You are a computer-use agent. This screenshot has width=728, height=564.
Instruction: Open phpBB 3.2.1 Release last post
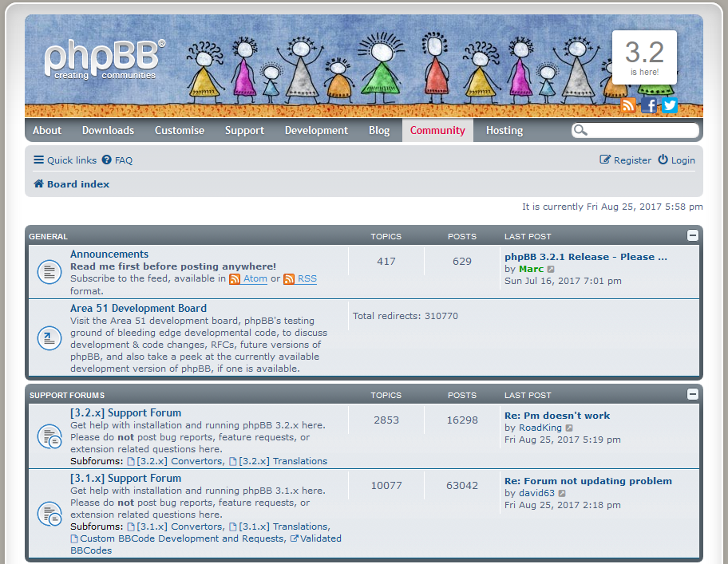tap(586, 257)
